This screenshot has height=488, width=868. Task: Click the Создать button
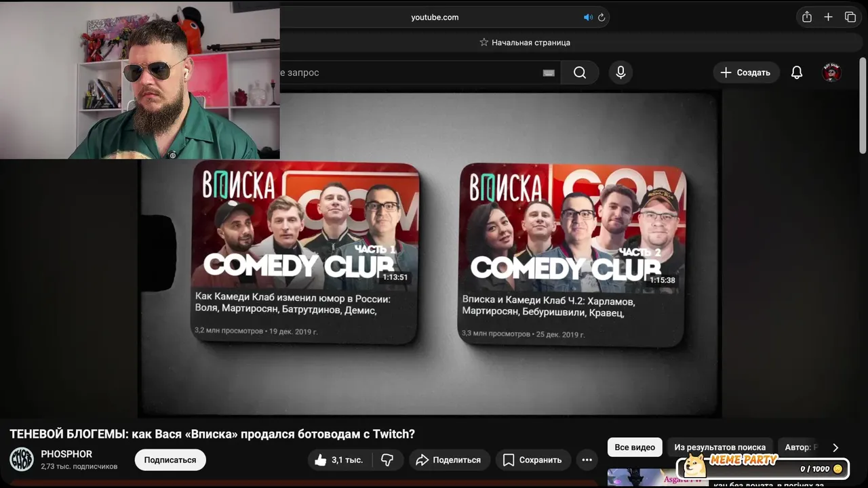click(x=745, y=73)
